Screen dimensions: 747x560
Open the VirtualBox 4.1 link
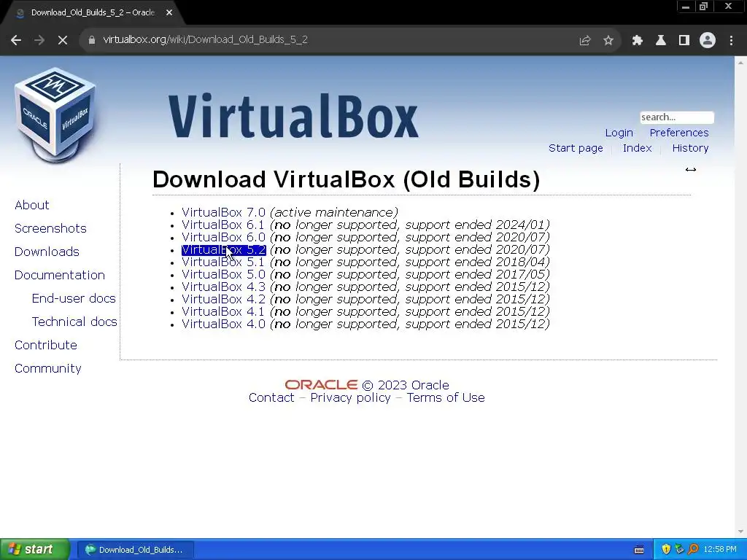[223, 311]
